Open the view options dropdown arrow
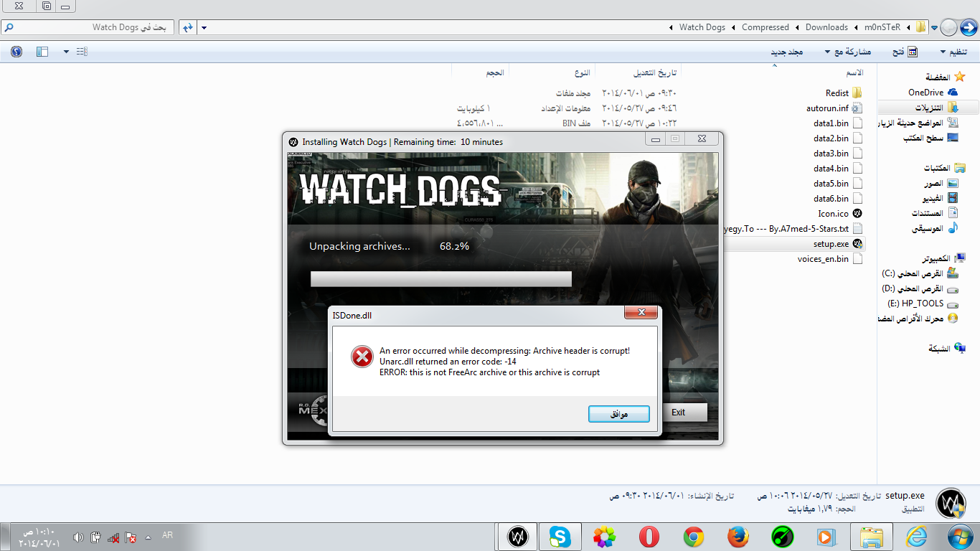Image resolution: width=980 pixels, height=551 pixels. [x=66, y=52]
